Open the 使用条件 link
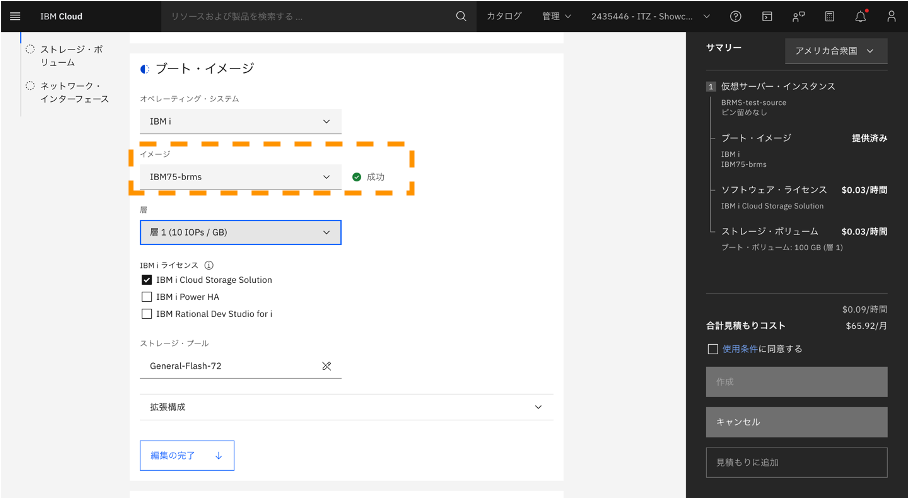Screen dimensions: 908x498 [x=740, y=349]
